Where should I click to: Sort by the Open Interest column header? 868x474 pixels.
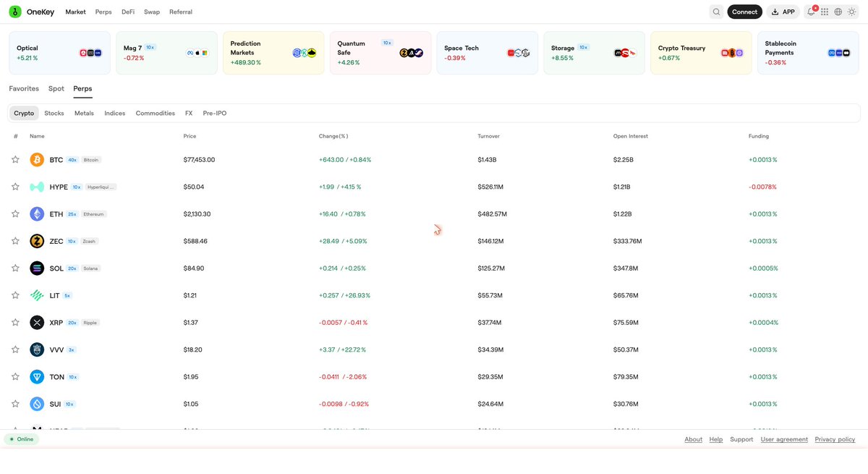631,136
